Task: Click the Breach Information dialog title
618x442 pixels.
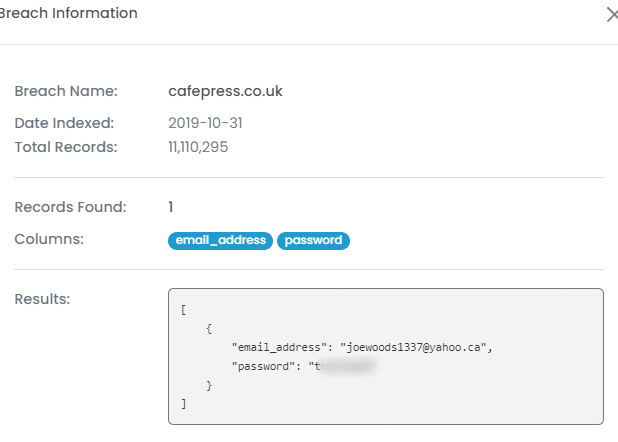Action: pyautogui.click(x=68, y=13)
